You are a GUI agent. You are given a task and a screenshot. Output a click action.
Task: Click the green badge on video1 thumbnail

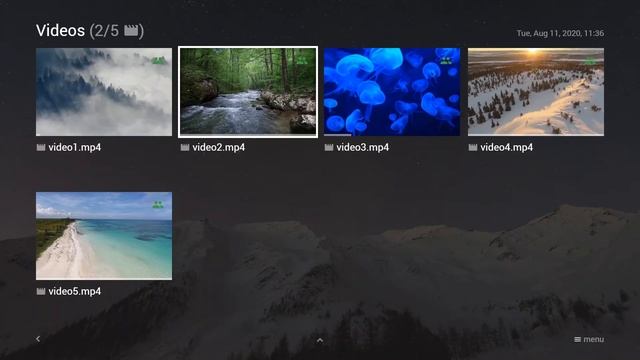159,61
